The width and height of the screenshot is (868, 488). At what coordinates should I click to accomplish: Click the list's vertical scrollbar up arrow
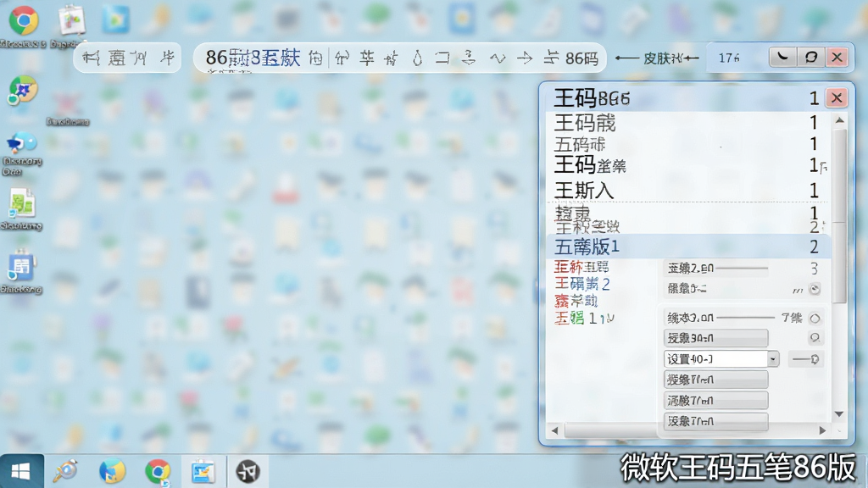click(839, 120)
